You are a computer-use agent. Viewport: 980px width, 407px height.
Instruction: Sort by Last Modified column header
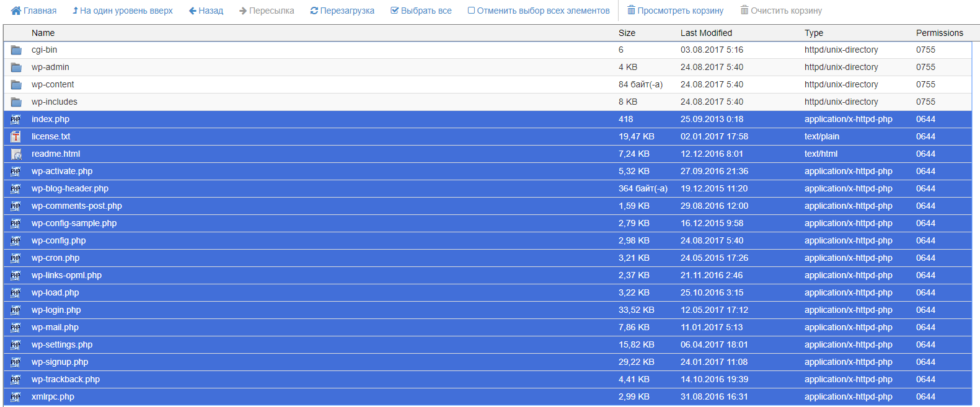tap(706, 33)
